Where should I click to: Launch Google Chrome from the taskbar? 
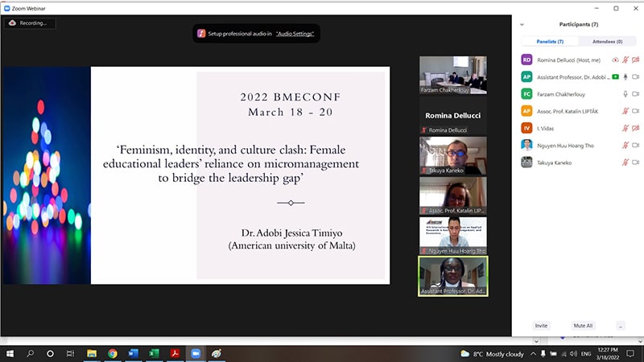[x=112, y=353]
